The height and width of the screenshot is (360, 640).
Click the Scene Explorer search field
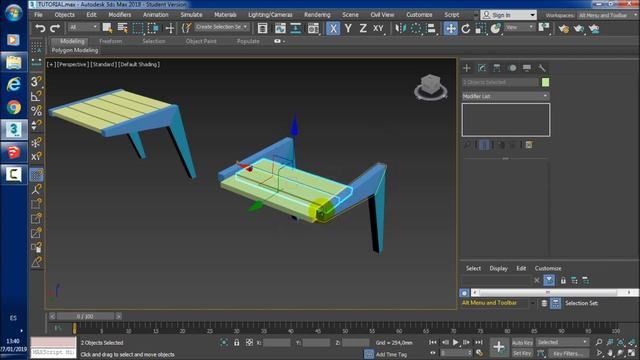(496, 280)
